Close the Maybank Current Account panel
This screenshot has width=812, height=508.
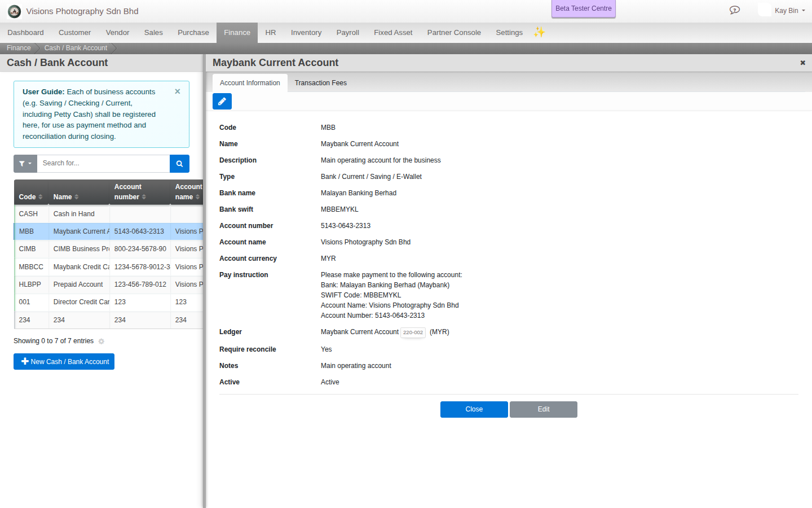point(802,63)
